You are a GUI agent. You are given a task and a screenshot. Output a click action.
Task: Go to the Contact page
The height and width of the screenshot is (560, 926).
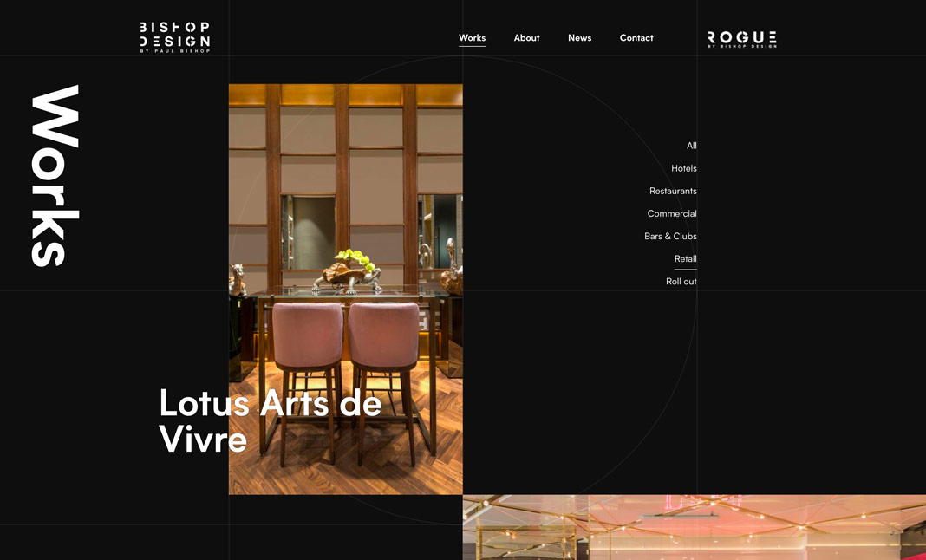click(636, 37)
